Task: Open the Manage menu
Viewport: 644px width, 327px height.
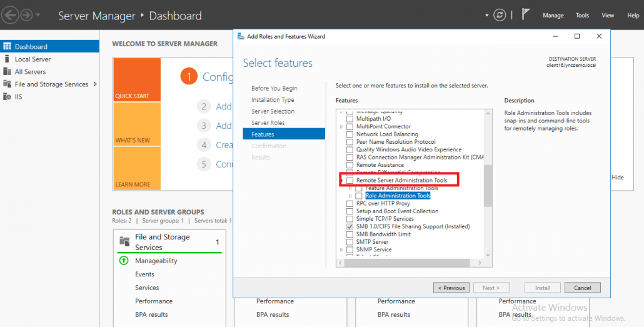Action: 553,15
